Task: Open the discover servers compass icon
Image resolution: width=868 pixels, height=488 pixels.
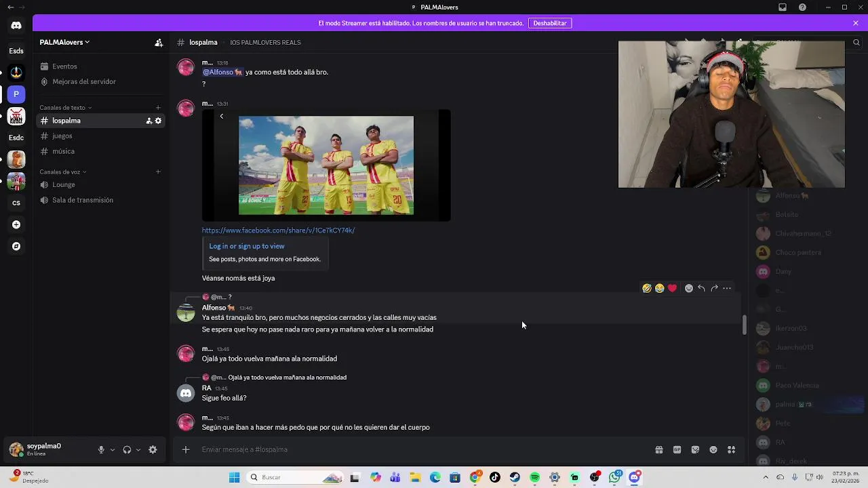Action: (16, 246)
